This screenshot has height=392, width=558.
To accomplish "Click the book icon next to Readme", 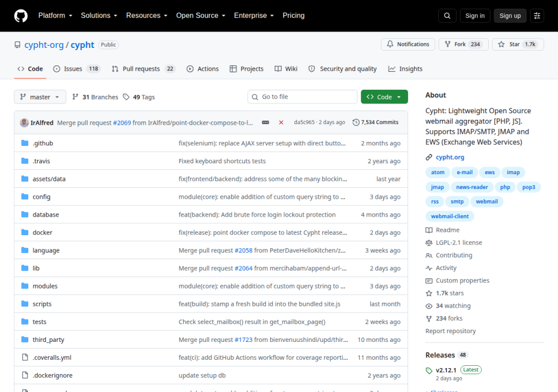I will coord(429,230).
